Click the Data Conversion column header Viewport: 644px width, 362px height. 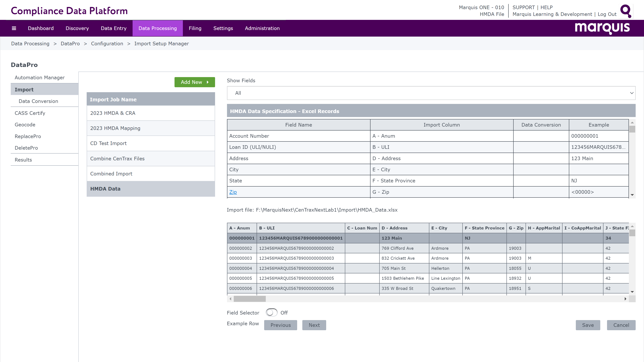[x=541, y=125]
